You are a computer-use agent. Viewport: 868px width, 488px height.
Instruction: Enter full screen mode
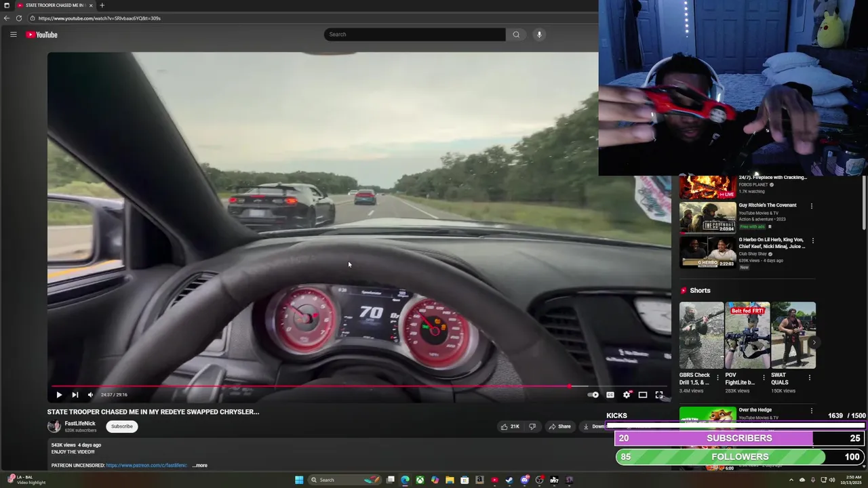(659, 394)
